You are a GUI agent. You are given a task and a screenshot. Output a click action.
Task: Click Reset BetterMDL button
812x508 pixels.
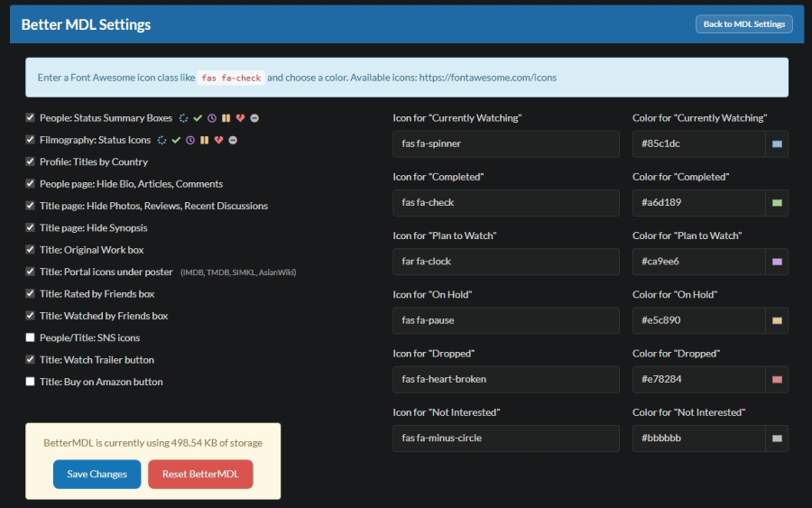click(x=200, y=475)
